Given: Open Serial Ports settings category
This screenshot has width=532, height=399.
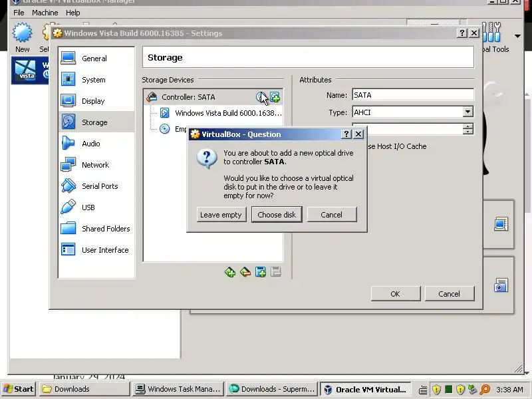Looking at the screenshot, I should (x=96, y=186).
